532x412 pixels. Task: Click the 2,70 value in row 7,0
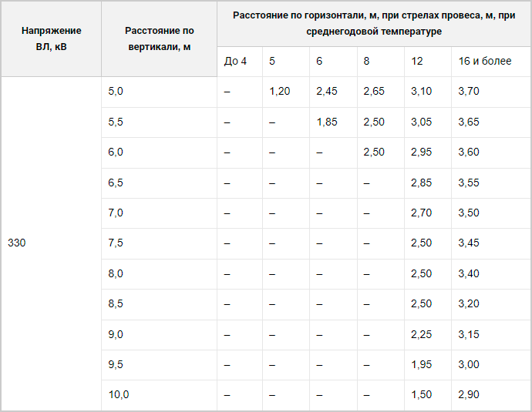[x=428, y=213]
